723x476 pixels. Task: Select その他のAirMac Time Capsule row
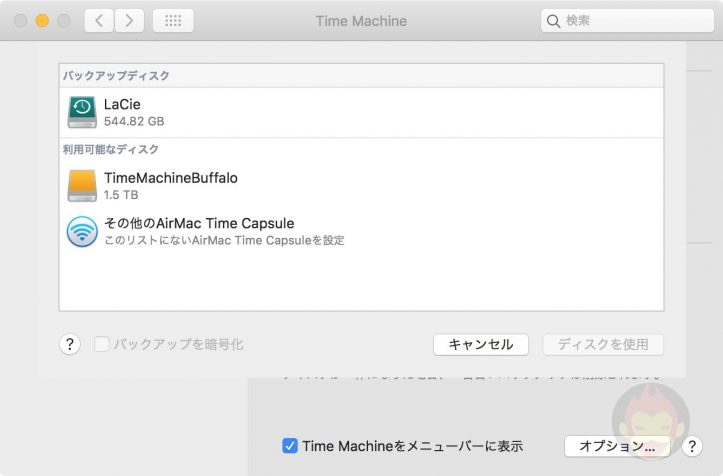pyautogui.click(x=362, y=232)
